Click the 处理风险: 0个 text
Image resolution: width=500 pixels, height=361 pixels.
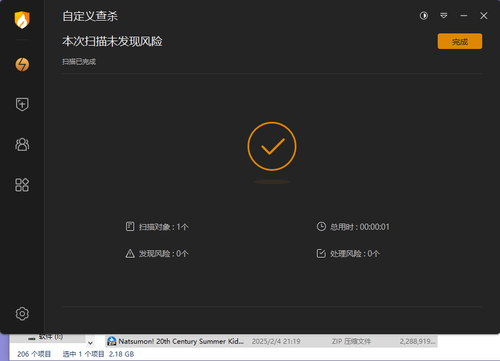click(355, 254)
